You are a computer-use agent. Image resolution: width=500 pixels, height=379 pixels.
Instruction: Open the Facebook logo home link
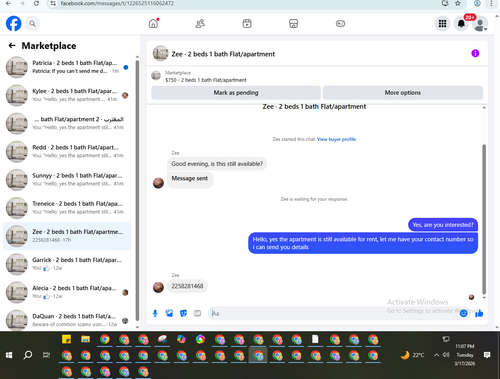click(14, 24)
